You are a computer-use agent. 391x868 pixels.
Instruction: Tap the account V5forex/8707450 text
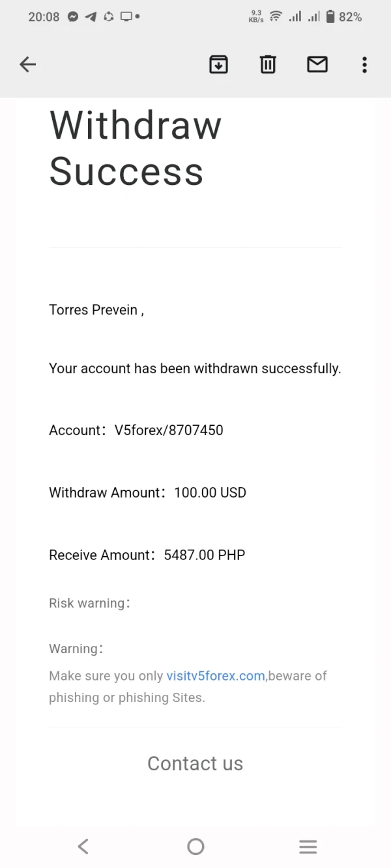coord(136,430)
